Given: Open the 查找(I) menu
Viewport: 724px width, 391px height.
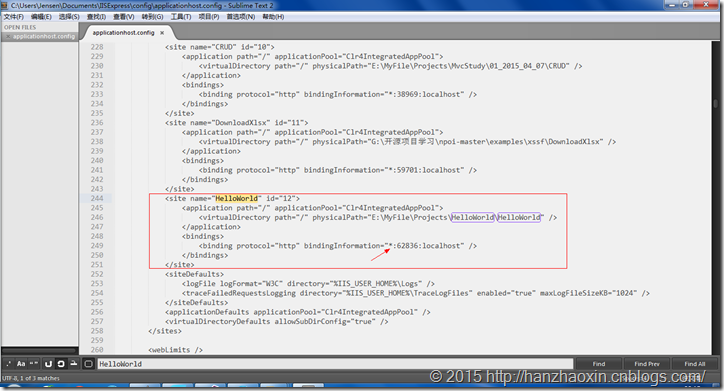Looking at the screenshot, I should pos(96,17).
